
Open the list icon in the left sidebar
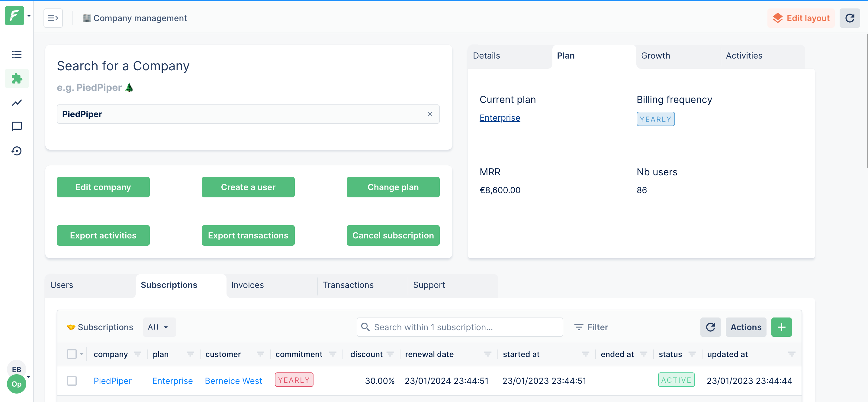[x=17, y=54]
